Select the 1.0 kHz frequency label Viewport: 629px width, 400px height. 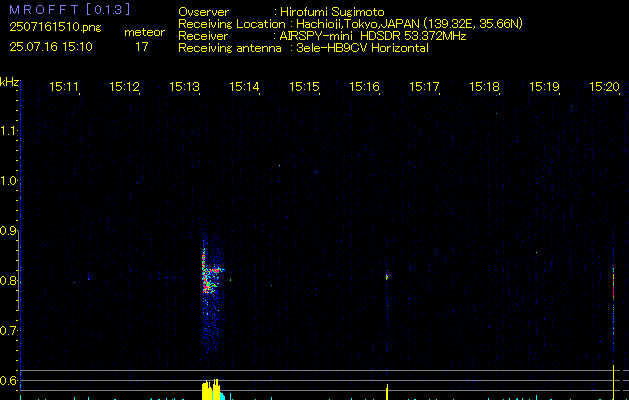[x=9, y=181]
